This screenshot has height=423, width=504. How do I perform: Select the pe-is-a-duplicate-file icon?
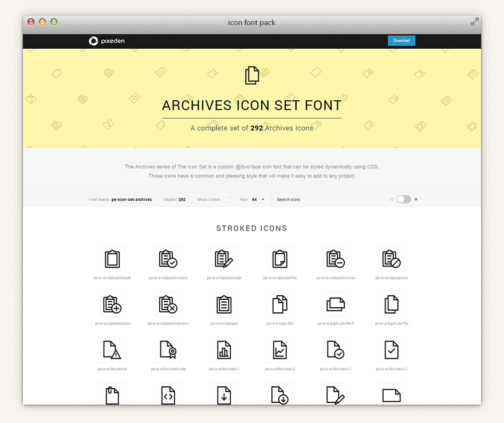coord(392,304)
